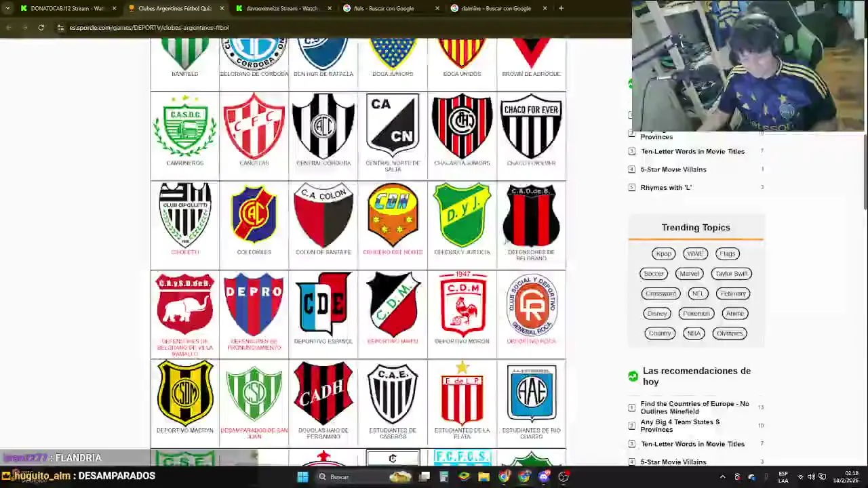Click the Deportivo Morón rooster crest
The width and height of the screenshot is (868, 488).
pos(462,305)
